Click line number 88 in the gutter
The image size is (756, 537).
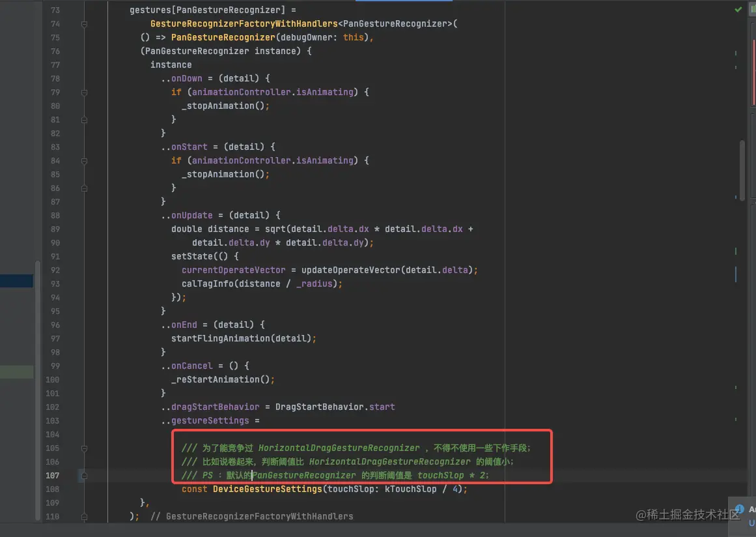(x=55, y=216)
